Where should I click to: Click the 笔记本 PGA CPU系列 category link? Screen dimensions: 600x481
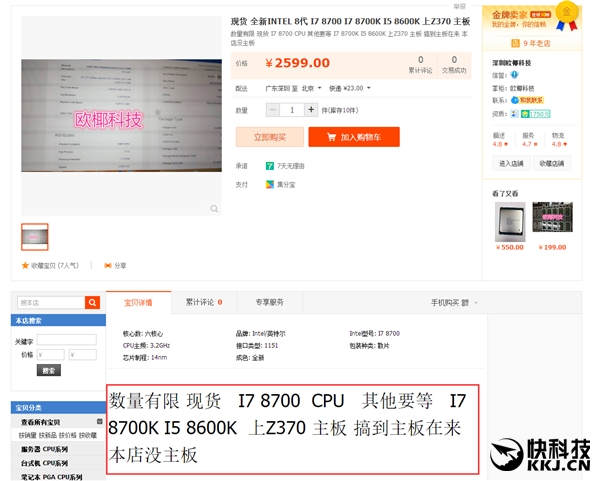click(52, 477)
